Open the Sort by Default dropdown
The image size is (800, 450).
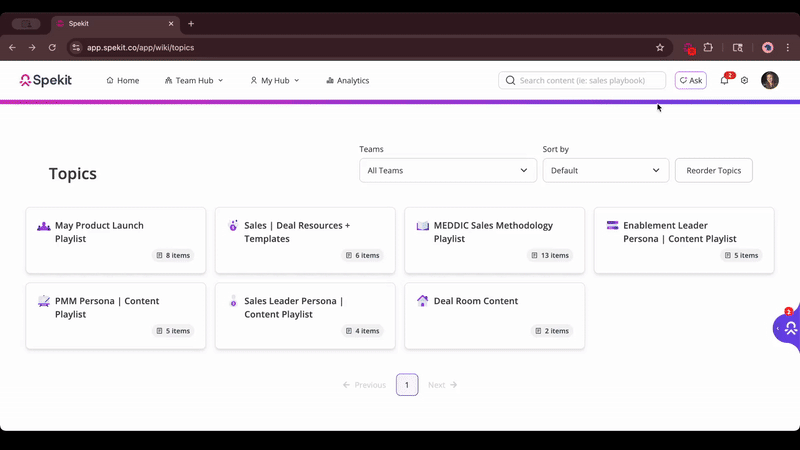click(x=605, y=170)
